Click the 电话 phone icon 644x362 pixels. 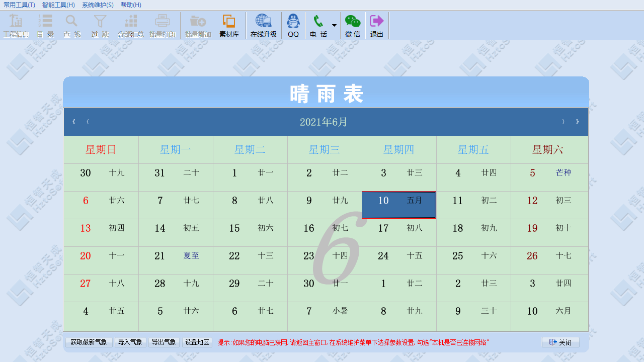[x=317, y=25]
